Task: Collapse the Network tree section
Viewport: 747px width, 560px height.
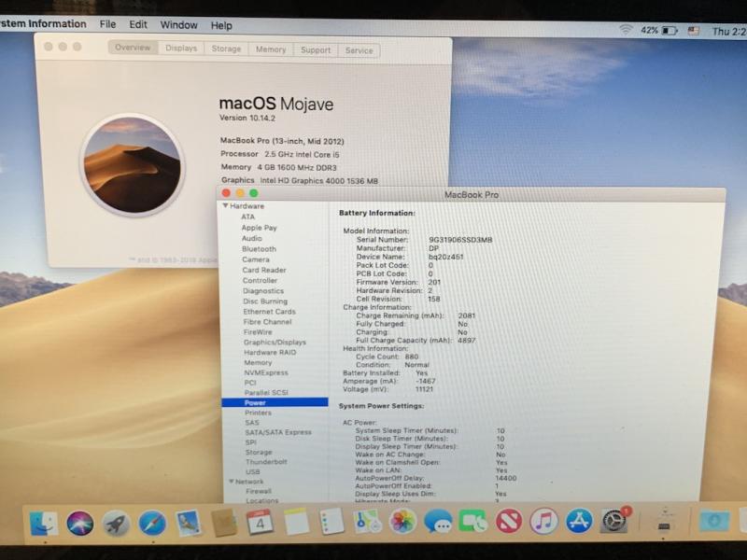Action: 231,482
